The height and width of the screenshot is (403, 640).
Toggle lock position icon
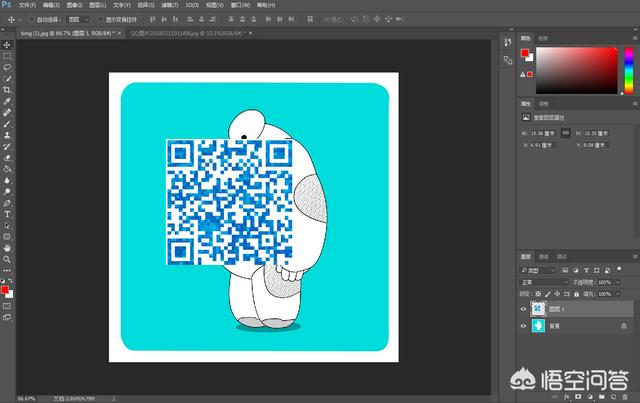point(557,294)
